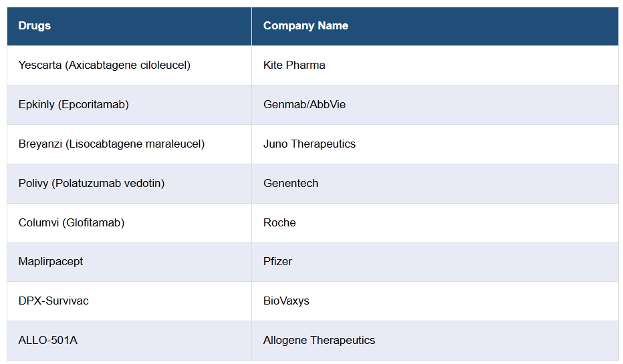Click the Columvi (Glofitamab) drug cell
Viewport: 623px width, 364px height.
72,223
